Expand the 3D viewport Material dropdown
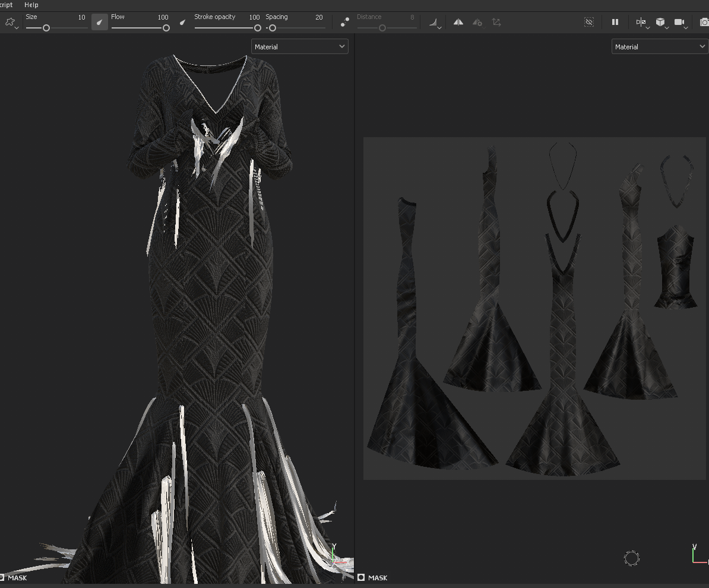Screen dimensions: 709x588 tap(299, 47)
